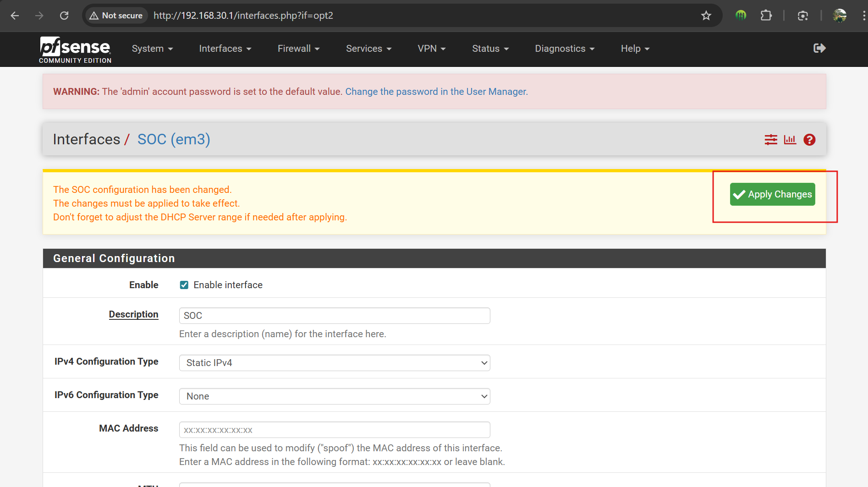
Task: Open the VPN menu
Action: coord(431,49)
